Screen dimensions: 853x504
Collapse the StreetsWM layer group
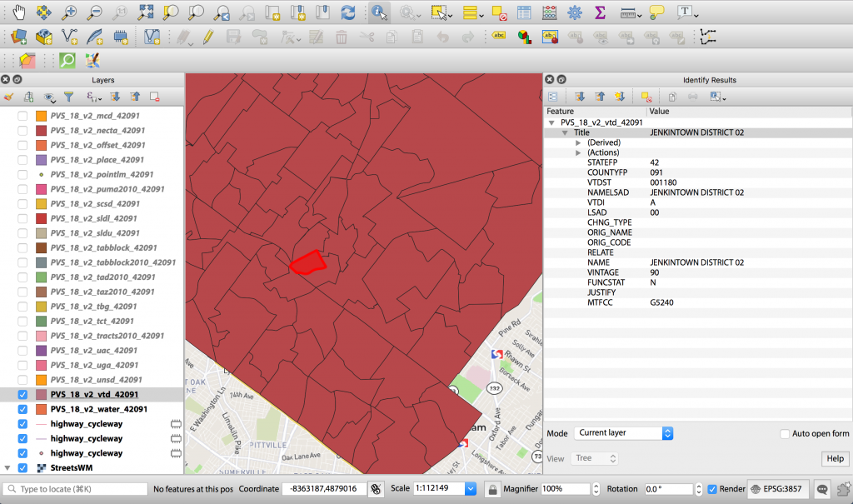coord(7,467)
